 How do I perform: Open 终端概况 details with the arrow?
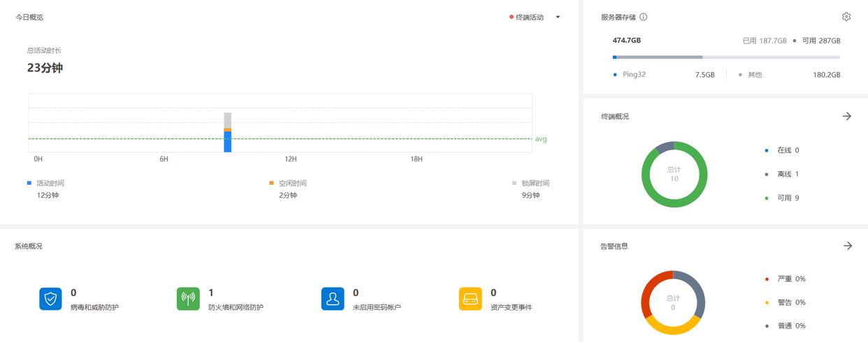tap(847, 116)
